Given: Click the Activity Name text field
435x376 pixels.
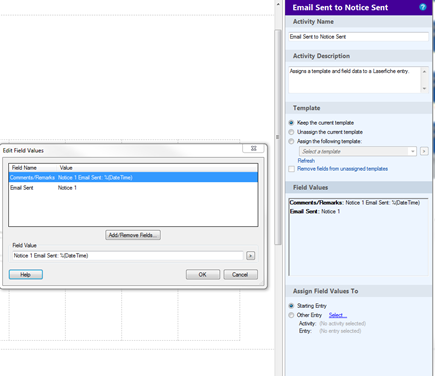Looking at the screenshot, I should (x=358, y=37).
